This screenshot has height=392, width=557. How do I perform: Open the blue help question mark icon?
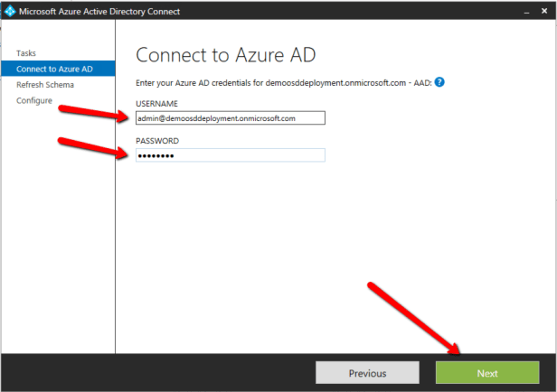(x=439, y=81)
